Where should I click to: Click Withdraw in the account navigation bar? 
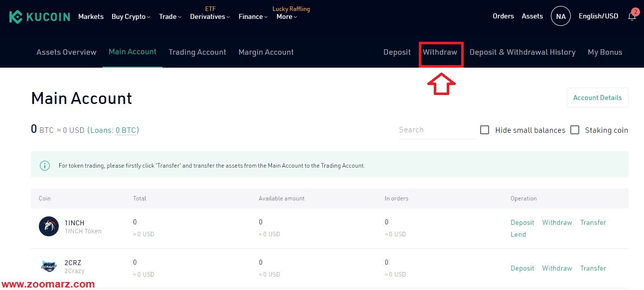pos(440,52)
